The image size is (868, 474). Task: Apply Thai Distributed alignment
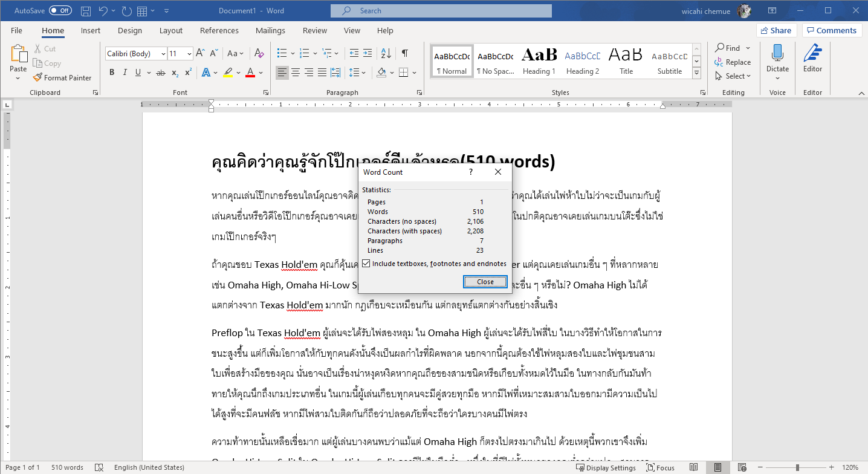coord(335,73)
